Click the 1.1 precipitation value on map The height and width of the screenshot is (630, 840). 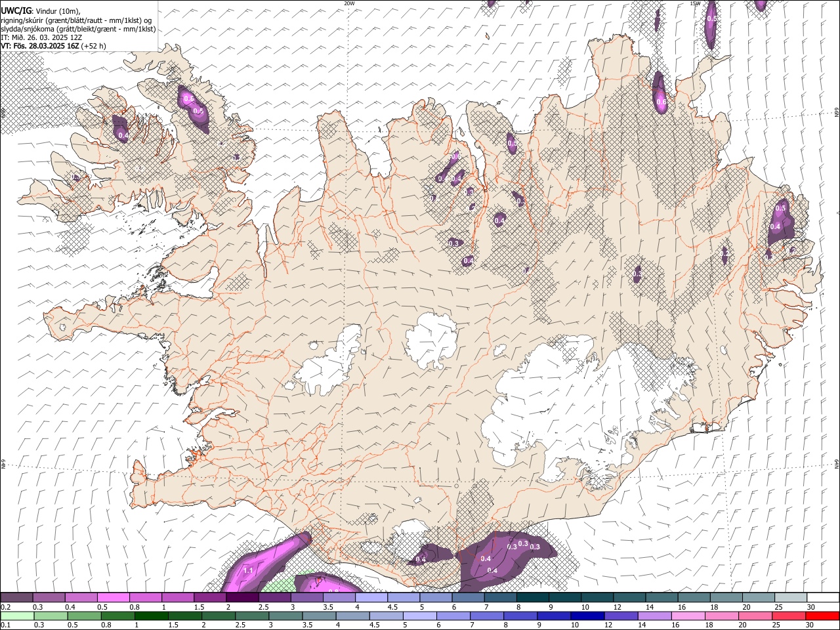click(x=248, y=571)
